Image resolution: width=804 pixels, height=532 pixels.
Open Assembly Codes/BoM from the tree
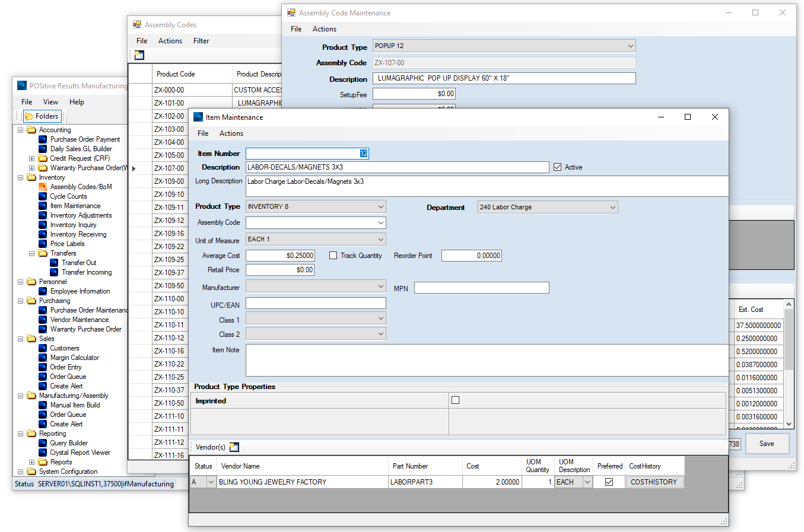tap(81, 187)
